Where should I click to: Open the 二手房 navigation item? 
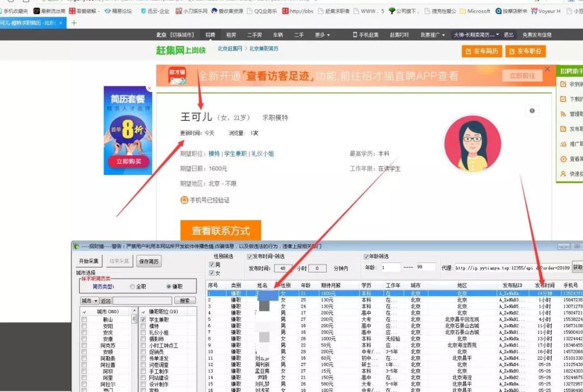(255, 35)
